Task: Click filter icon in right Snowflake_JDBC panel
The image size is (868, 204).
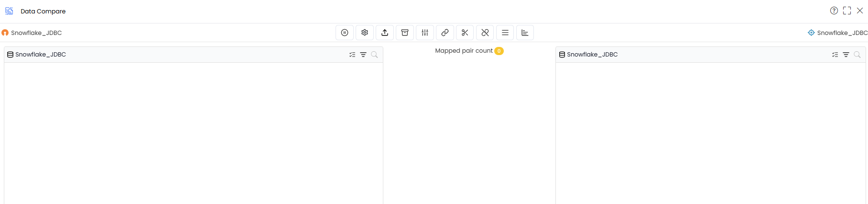Action: point(846,55)
